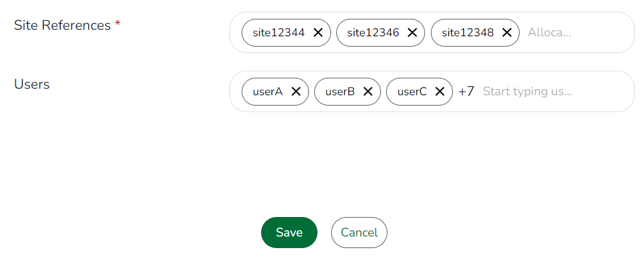Focus the 'Start typing us...' users input
This screenshot has height=263, width=644.
tap(551, 91)
